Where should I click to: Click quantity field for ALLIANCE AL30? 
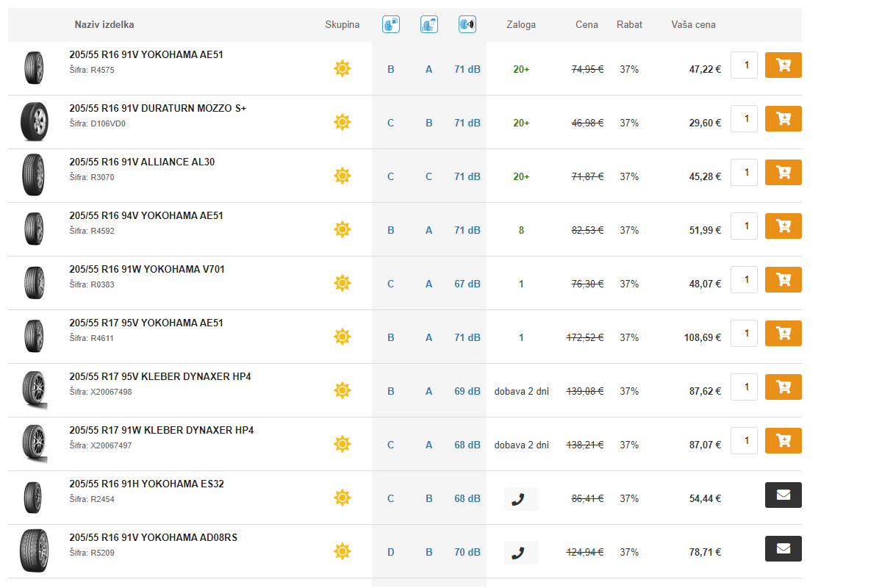tap(744, 172)
